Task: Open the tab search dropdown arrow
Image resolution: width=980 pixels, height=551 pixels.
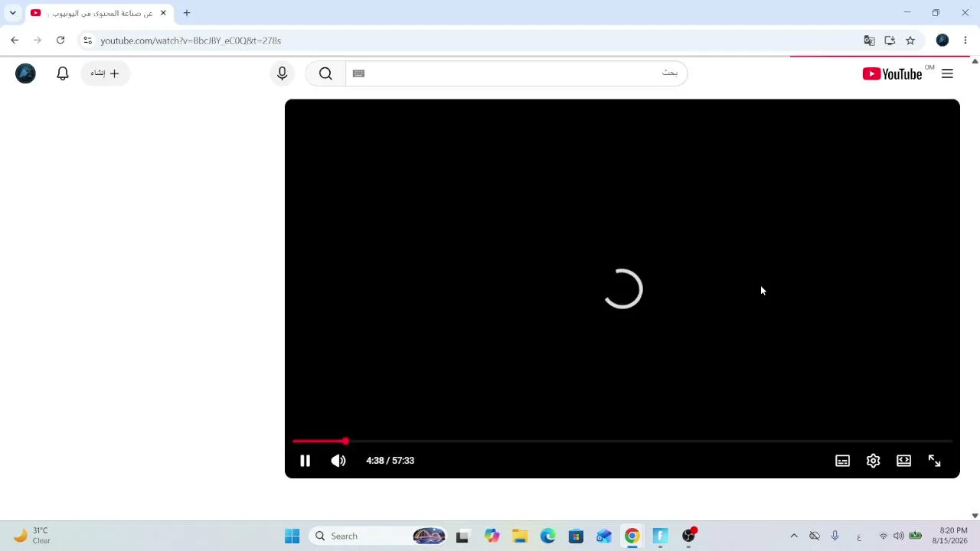Action: click(12, 13)
